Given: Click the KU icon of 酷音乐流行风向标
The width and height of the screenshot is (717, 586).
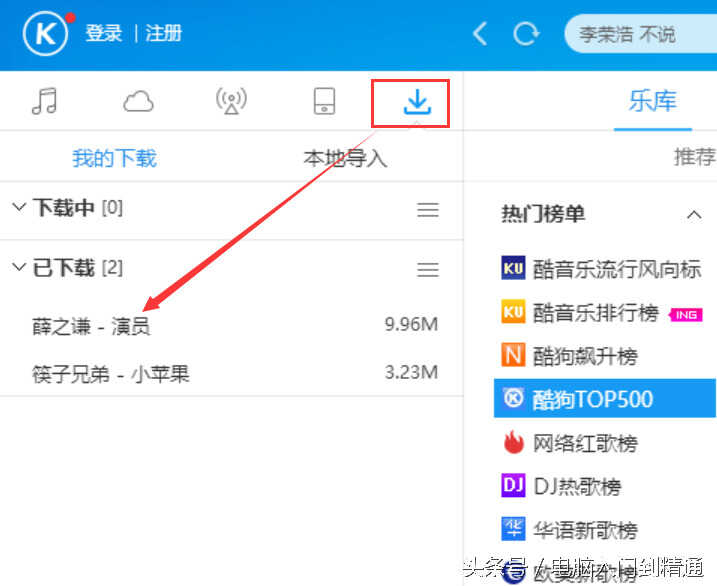Looking at the screenshot, I should click(x=513, y=268).
